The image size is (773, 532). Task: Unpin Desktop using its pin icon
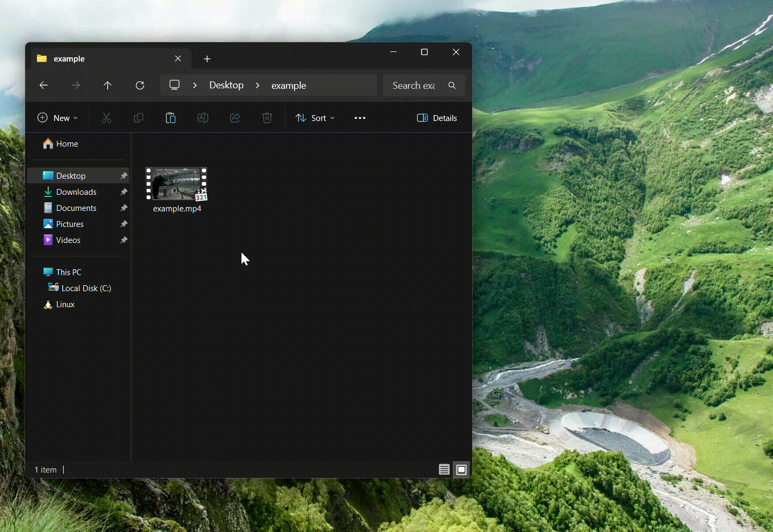[124, 176]
